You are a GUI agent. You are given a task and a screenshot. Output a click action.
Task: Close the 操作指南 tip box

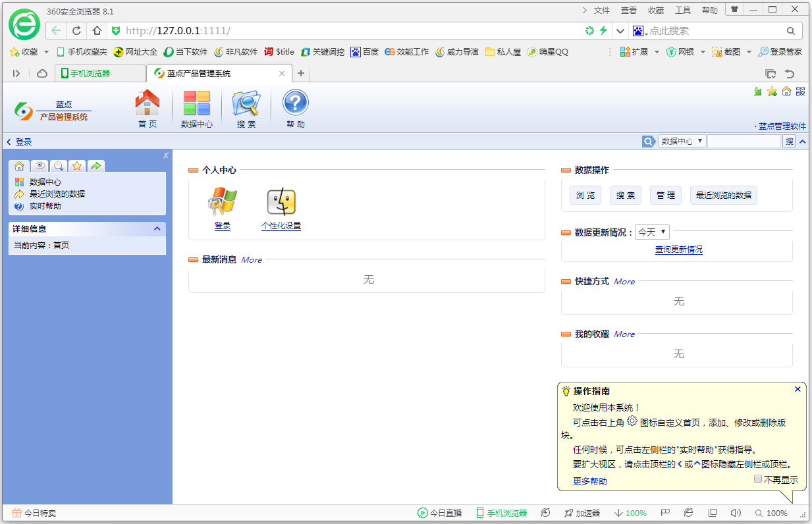[x=798, y=389]
